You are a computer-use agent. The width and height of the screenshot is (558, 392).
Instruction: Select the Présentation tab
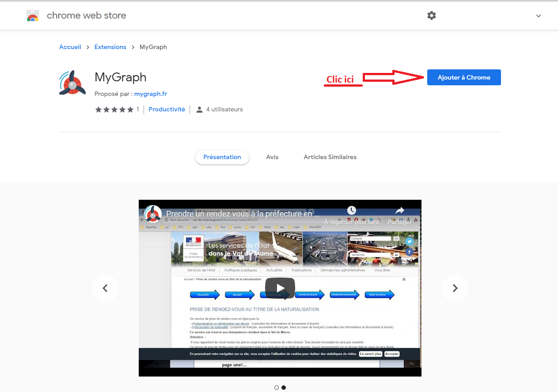coord(222,157)
